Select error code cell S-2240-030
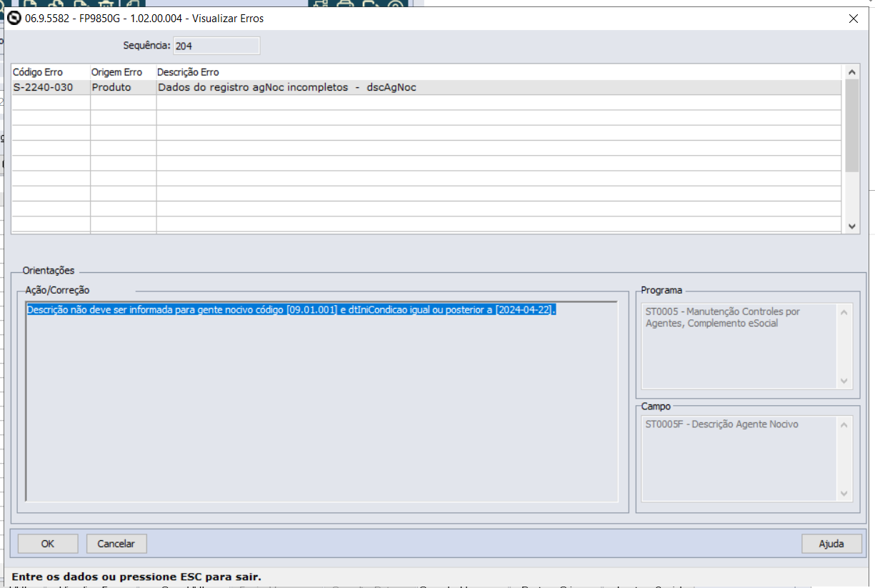This screenshot has height=588, width=875. click(51, 87)
